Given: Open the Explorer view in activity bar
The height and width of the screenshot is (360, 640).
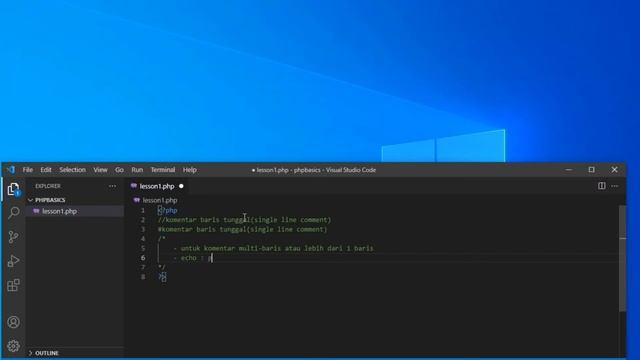Looking at the screenshot, I should [13, 189].
